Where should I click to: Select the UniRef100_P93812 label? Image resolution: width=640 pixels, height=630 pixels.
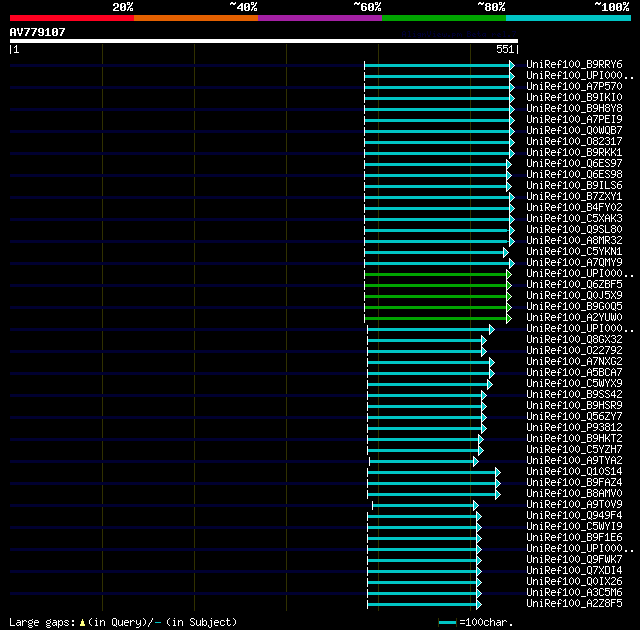[x=574, y=428]
